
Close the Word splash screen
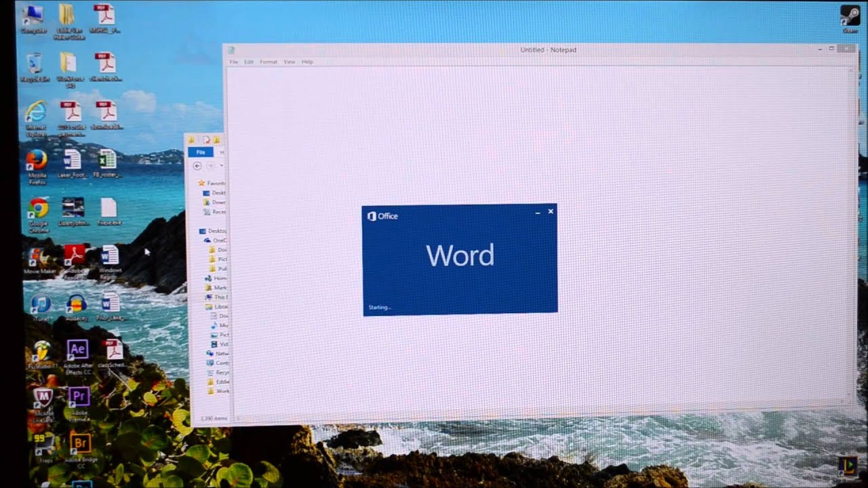(551, 211)
